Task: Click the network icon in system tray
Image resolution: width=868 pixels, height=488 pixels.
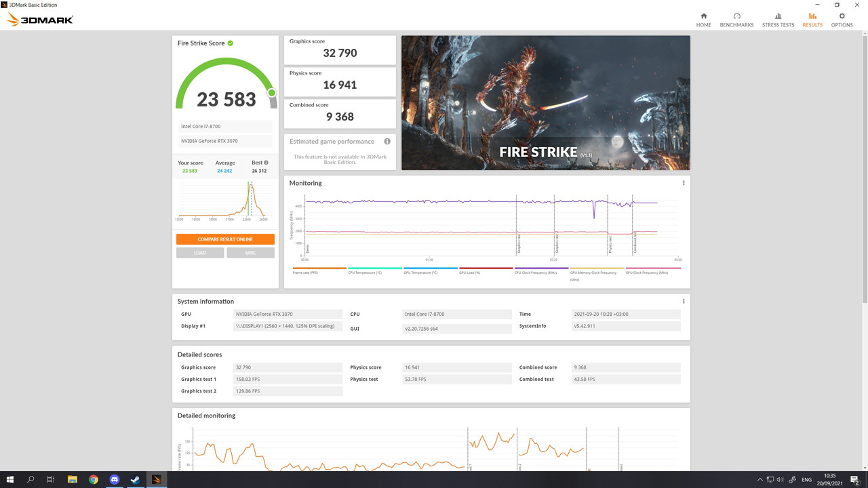Action: pyautogui.click(x=771, y=479)
